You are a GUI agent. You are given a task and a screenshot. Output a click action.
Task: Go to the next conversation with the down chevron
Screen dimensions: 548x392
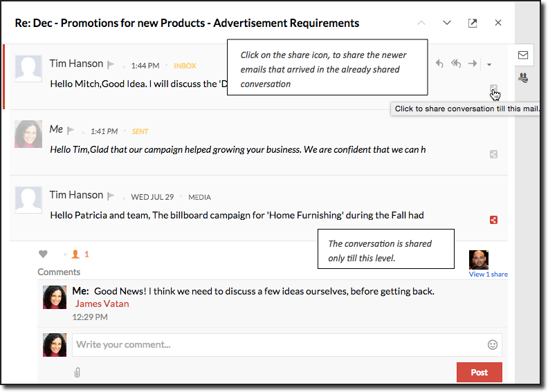coord(447,23)
